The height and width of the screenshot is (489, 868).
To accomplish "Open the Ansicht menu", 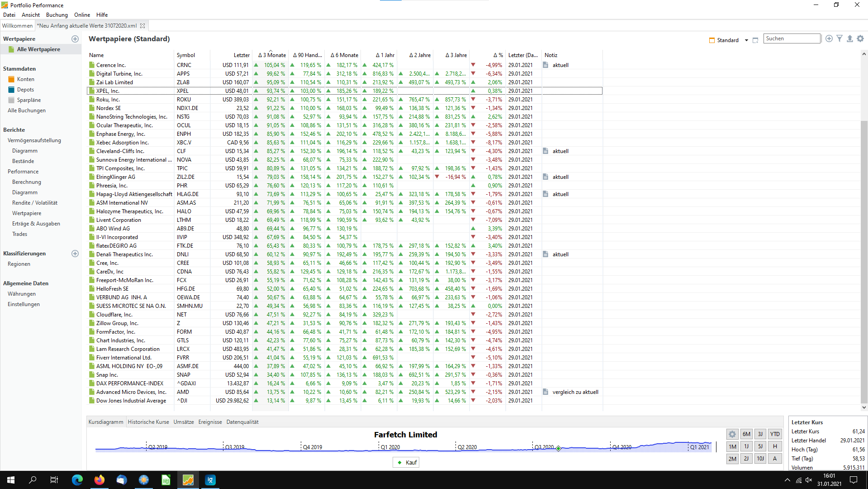I will (31, 15).
